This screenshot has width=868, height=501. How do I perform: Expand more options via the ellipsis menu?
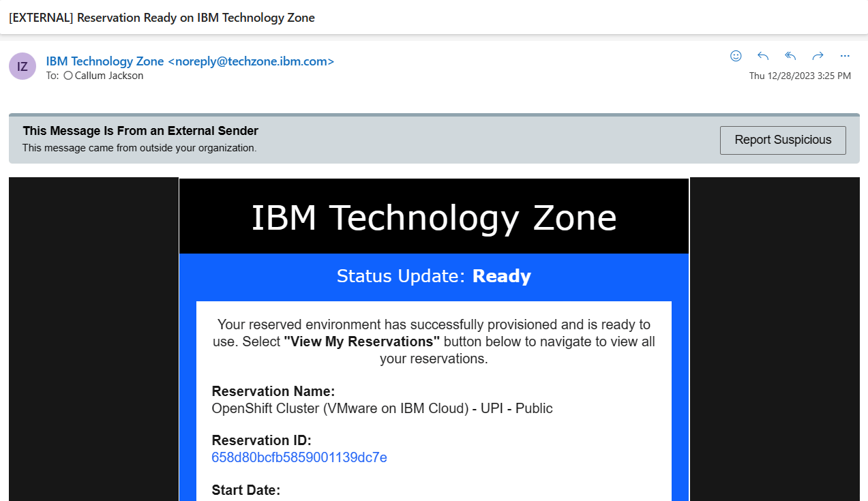845,56
